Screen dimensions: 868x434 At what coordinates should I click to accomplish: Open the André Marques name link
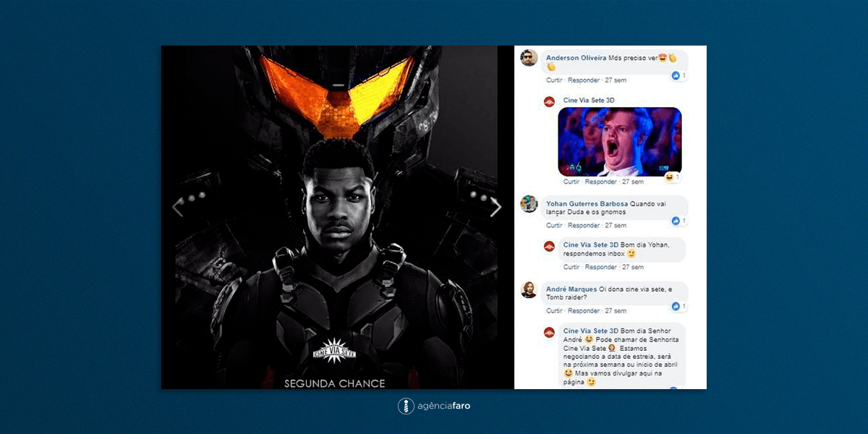(x=571, y=289)
